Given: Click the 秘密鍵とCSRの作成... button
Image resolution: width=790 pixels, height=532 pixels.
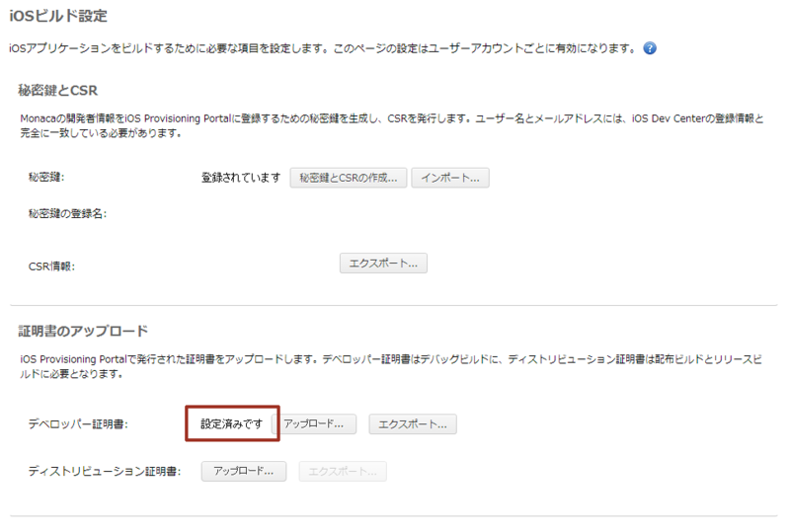Looking at the screenshot, I should (349, 178).
